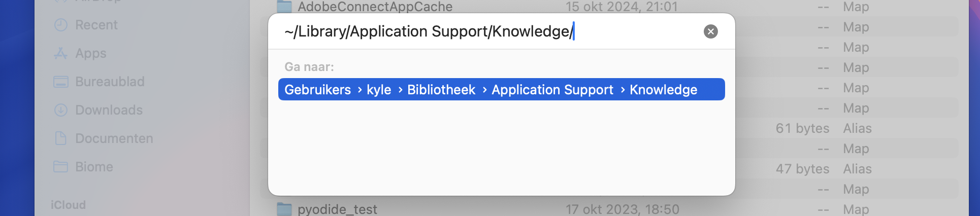Click the Apps icon in sidebar
This screenshot has width=980, height=216.
coord(61,53)
